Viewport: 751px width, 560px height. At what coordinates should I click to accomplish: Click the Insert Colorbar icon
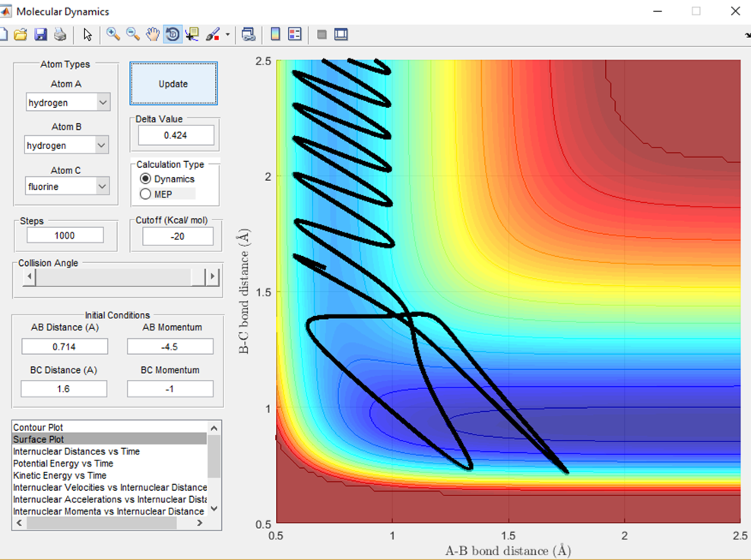275,34
